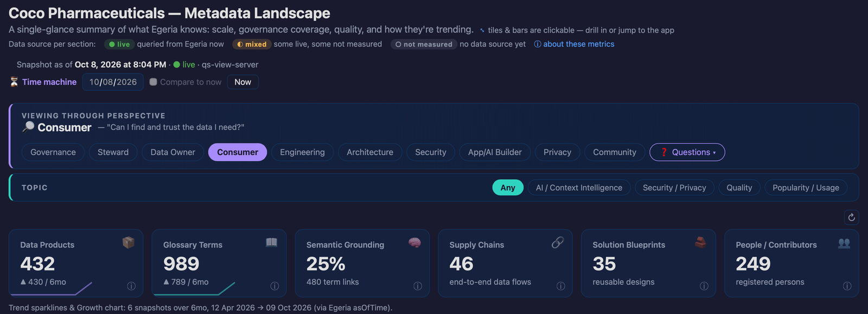Choose Security / Privacy topic
This screenshot has width=868, height=314.
[x=674, y=187]
